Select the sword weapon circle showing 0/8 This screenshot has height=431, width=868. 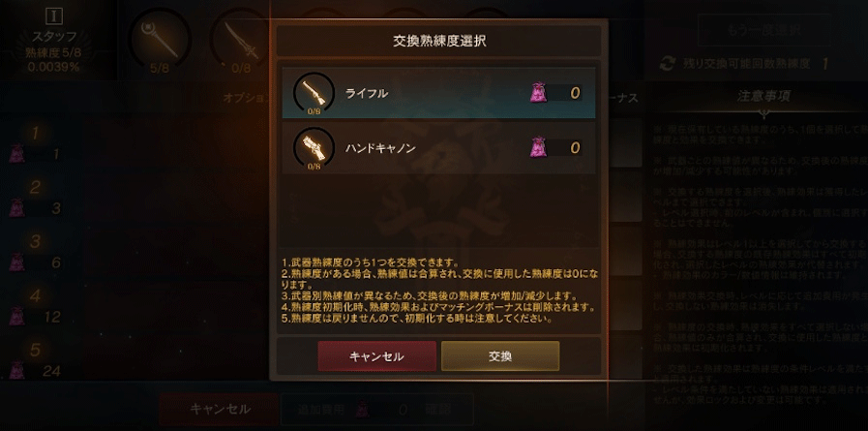[241, 40]
